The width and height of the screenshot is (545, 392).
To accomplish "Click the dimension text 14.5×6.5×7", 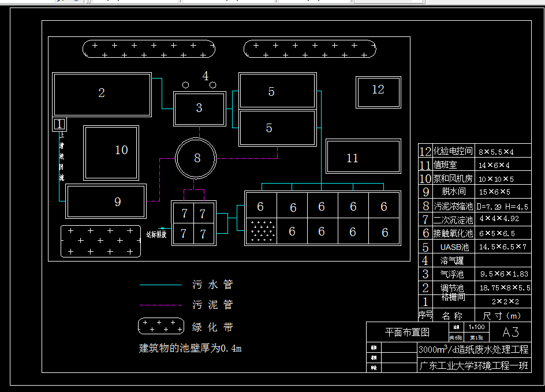I will point(503,247).
